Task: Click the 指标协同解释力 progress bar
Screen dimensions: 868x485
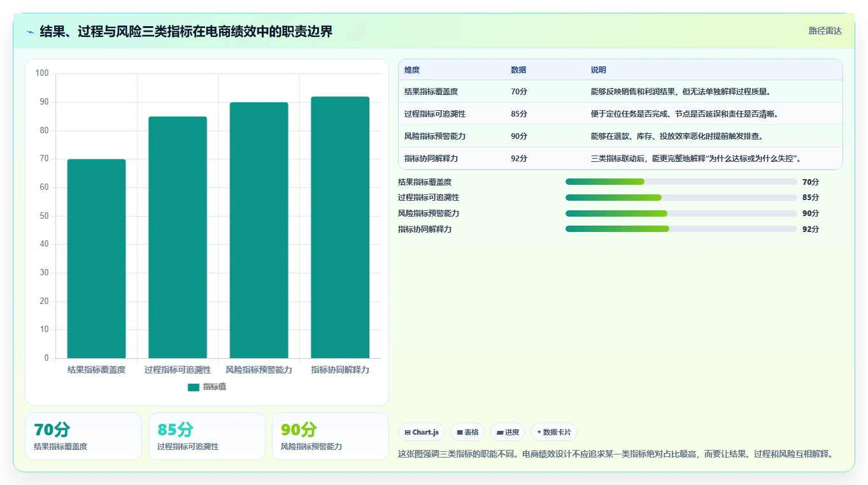Action: (681, 229)
